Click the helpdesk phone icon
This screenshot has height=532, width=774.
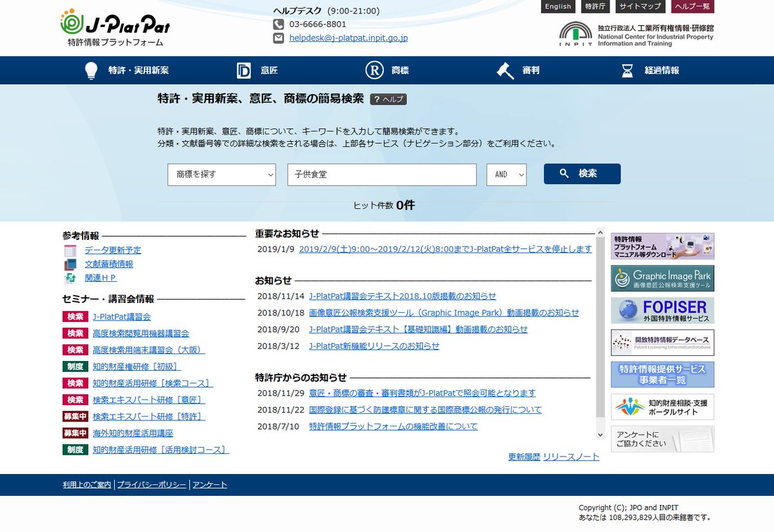[279, 24]
